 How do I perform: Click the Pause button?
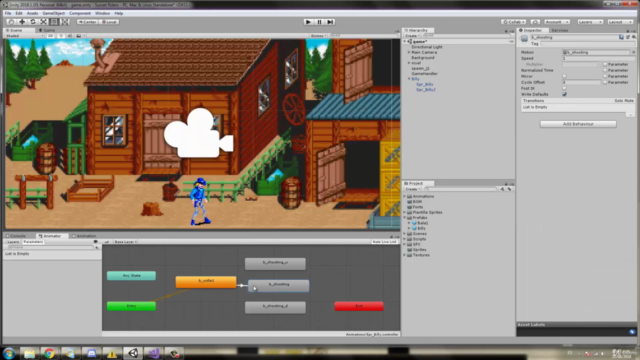(x=320, y=22)
